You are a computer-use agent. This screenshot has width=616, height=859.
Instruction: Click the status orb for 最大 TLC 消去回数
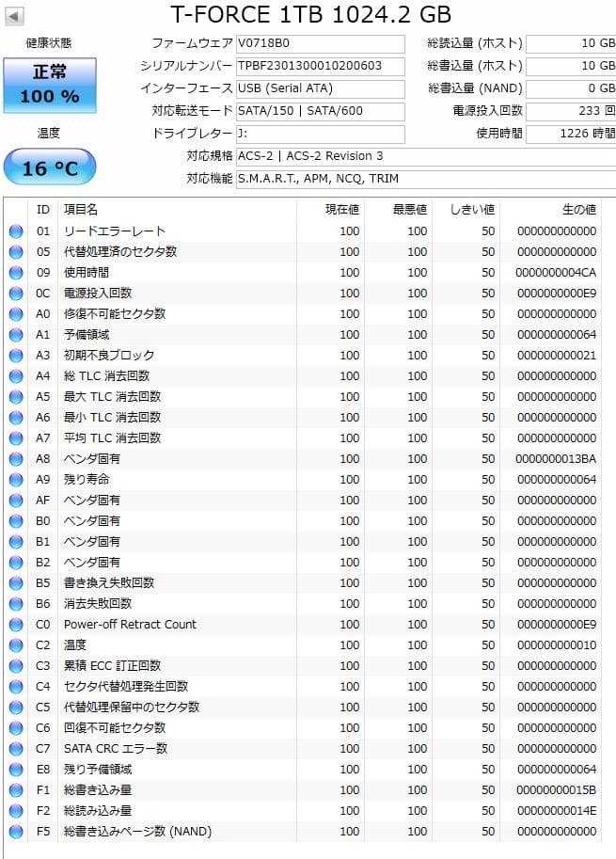16,397
